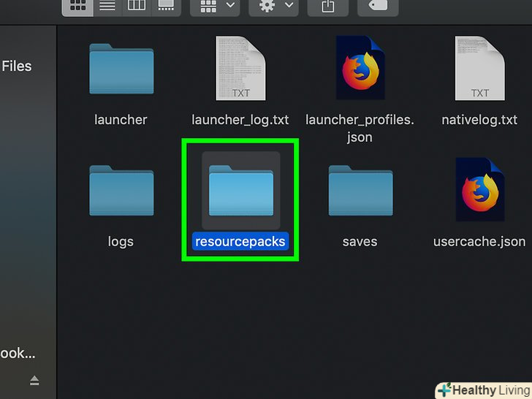Click the Files item in sidebar
Viewport: 532px width, 399px height.
(17, 66)
